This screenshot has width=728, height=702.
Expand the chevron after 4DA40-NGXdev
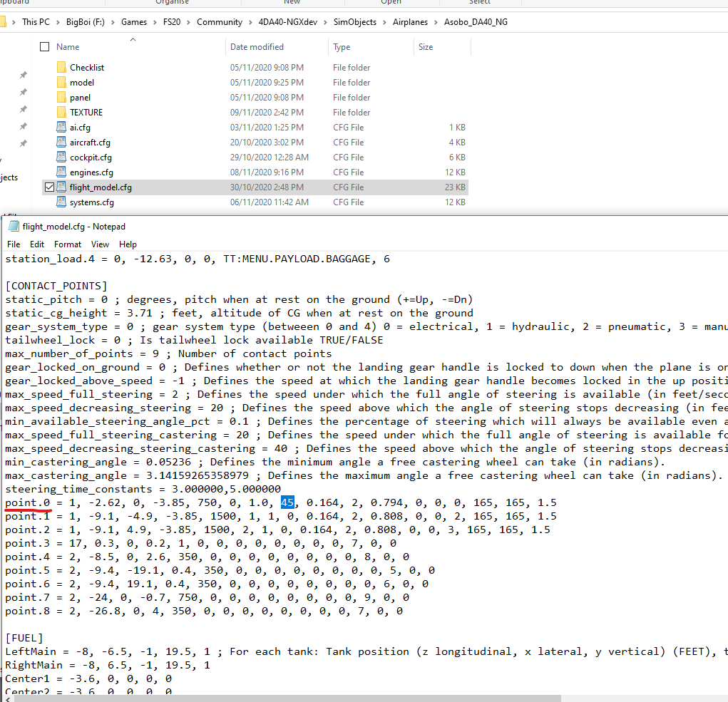point(325,22)
